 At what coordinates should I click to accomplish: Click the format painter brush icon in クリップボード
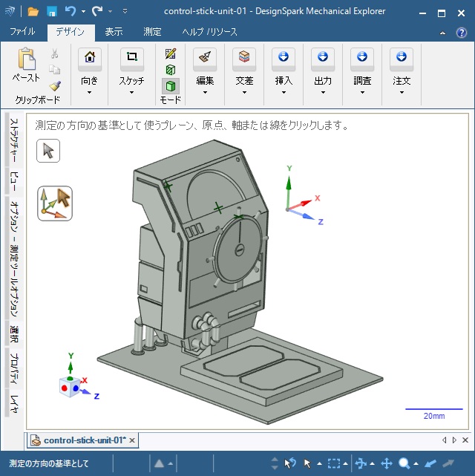pyautogui.click(x=55, y=85)
